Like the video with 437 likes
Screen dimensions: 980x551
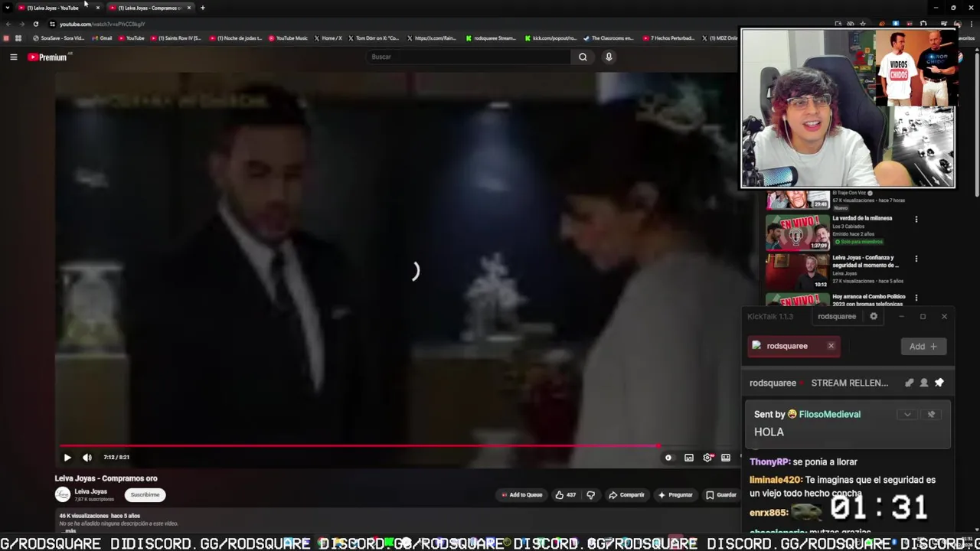point(565,495)
